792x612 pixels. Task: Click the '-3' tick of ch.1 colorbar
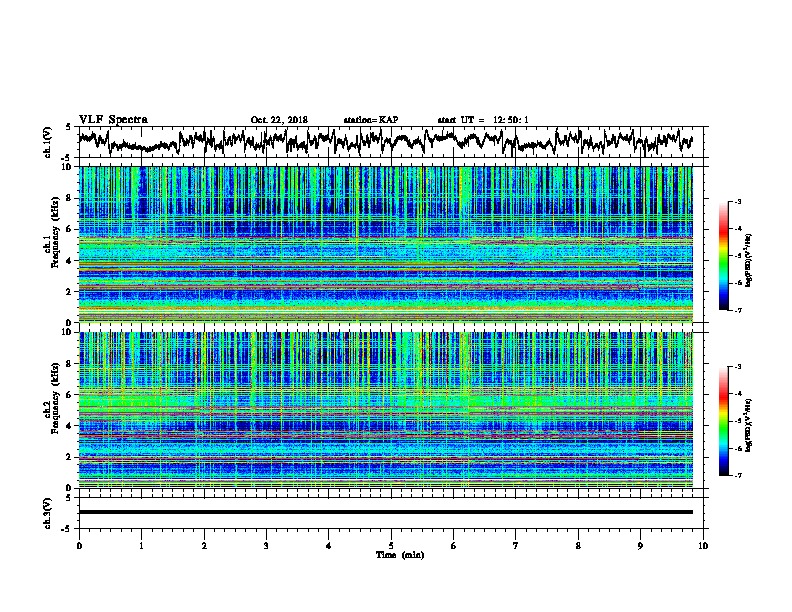pyautogui.click(x=737, y=201)
